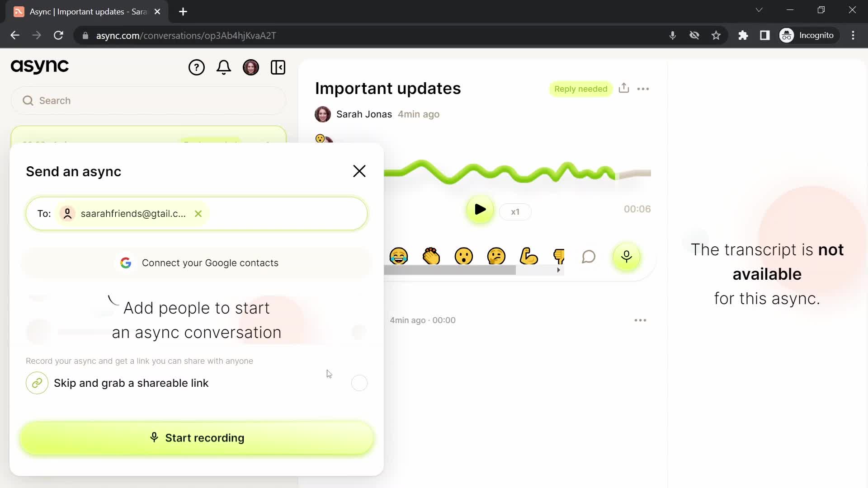Click the thinking face reaction emoji

[496, 256]
